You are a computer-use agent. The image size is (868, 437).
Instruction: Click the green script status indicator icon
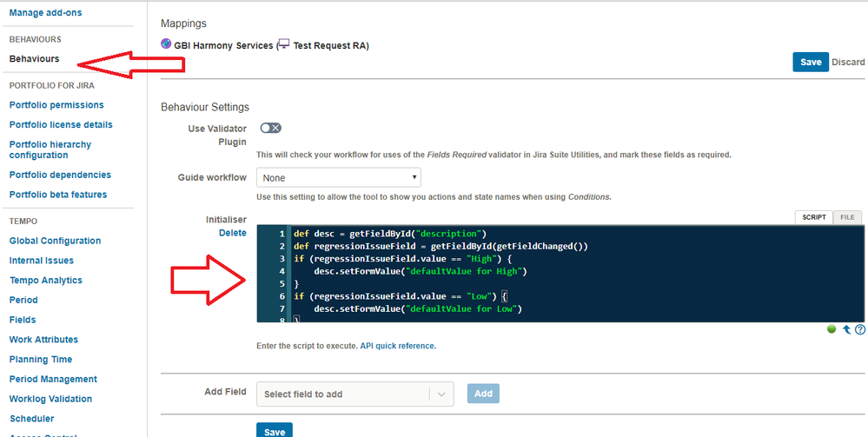click(832, 329)
